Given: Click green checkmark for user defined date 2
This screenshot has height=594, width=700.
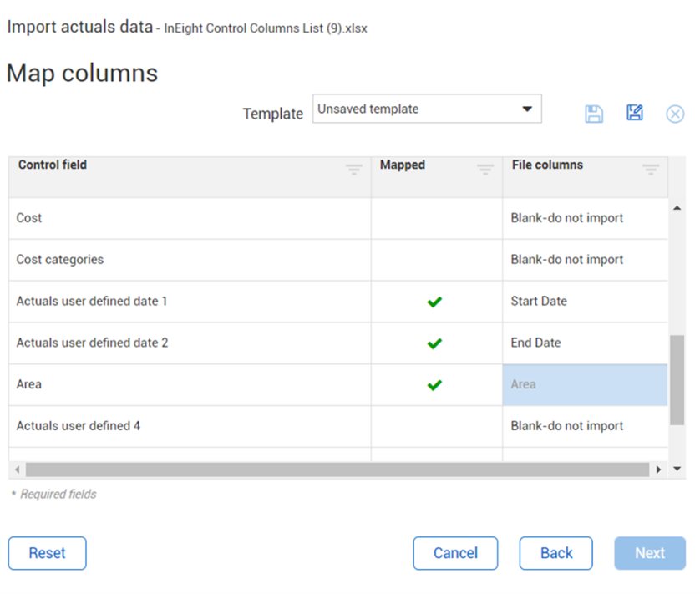Looking at the screenshot, I should [x=434, y=343].
